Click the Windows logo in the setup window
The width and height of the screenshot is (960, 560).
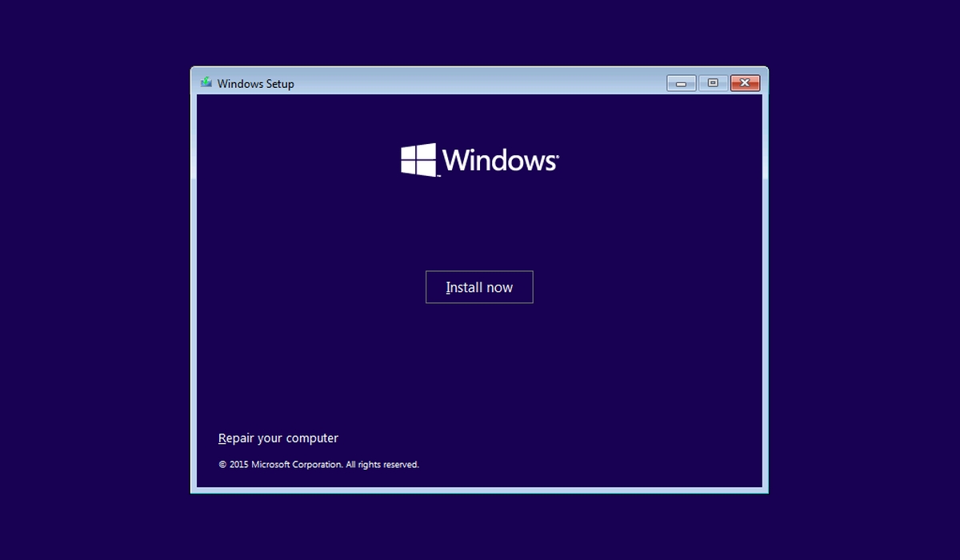(480, 160)
